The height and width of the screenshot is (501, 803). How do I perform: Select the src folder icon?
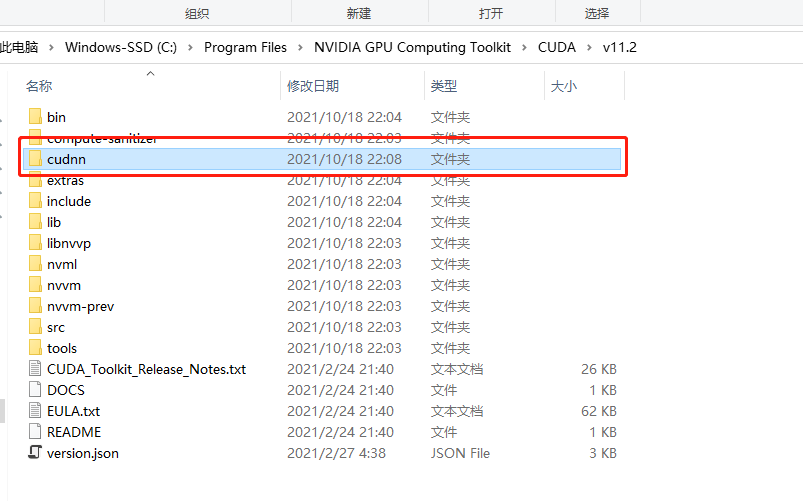(35, 327)
